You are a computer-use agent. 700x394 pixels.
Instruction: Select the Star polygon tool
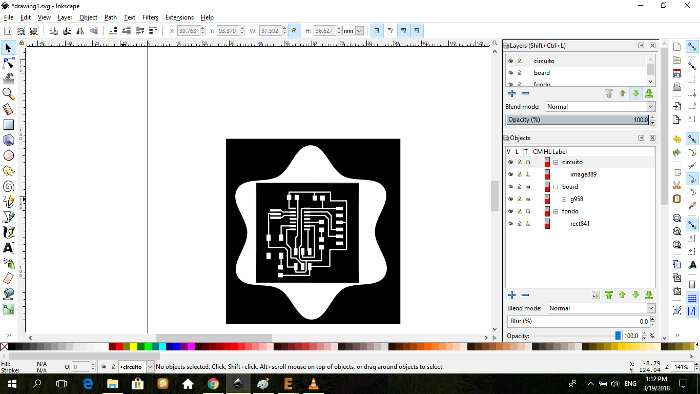[x=8, y=171]
